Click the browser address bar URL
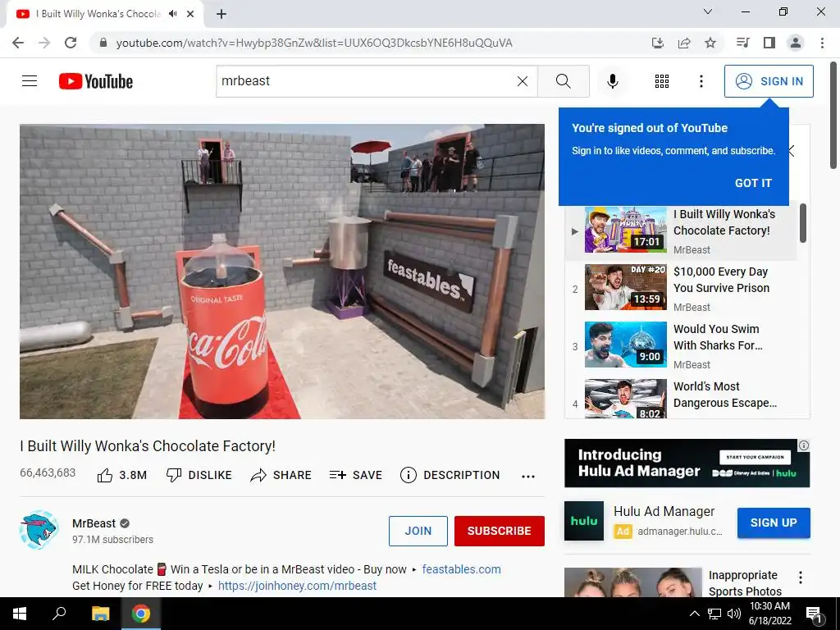This screenshot has width=840, height=630. click(x=314, y=43)
